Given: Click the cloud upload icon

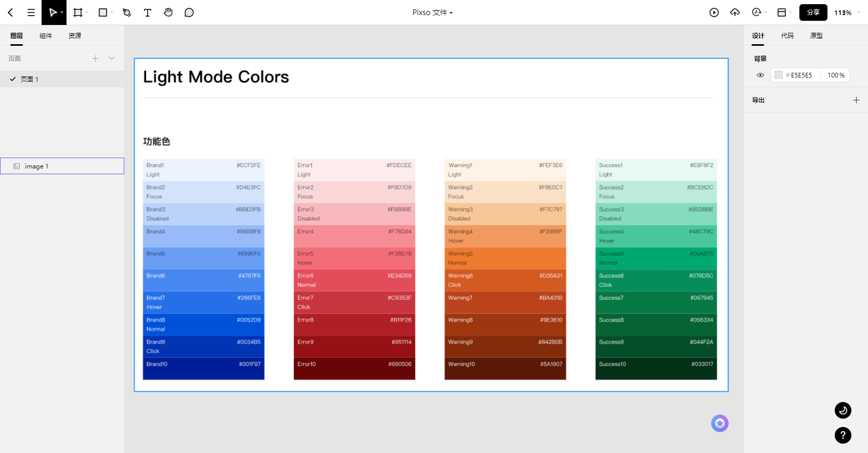Looking at the screenshot, I should click(x=735, y=12).
